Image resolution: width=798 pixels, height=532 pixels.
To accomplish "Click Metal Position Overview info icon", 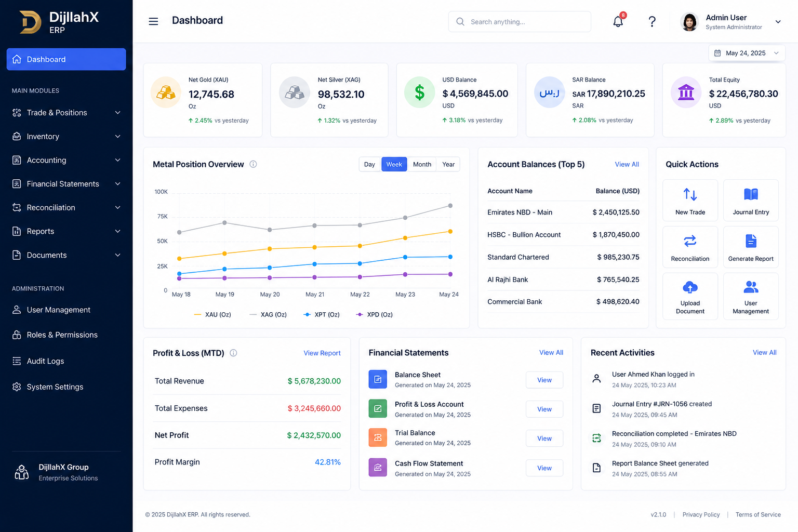I will pos(253,164).
